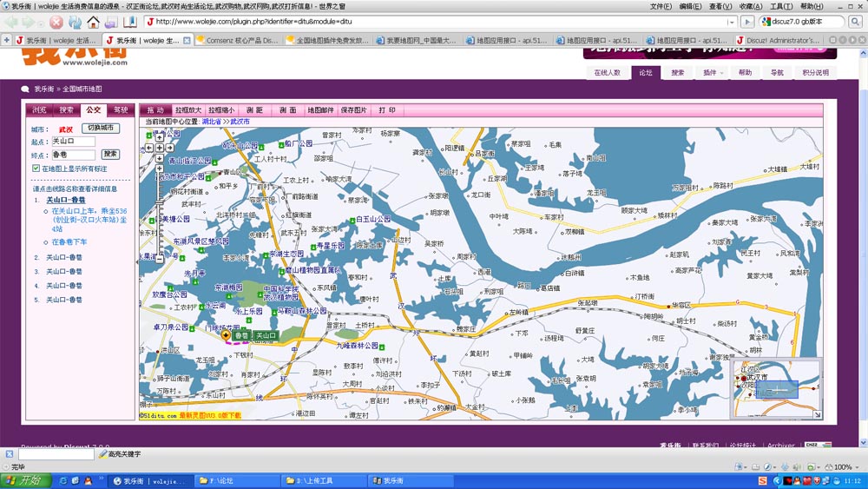The height and width of the screenshot is (489, 868).
Task: Click the Windows 开始 Start button
Action: coord(26,480)
